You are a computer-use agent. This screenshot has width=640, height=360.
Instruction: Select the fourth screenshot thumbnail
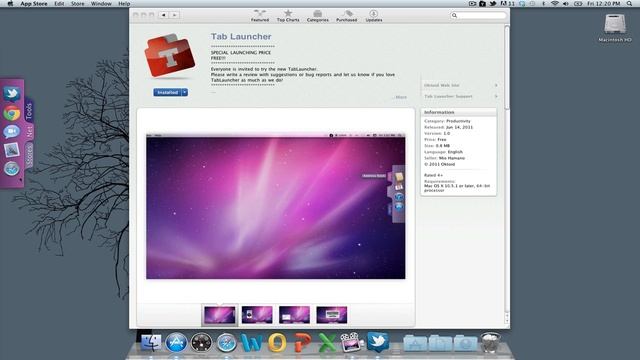[x=331, y=315]
